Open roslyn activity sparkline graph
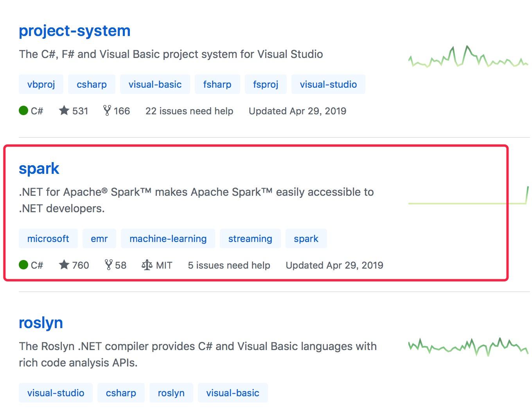 click(468, 347)
